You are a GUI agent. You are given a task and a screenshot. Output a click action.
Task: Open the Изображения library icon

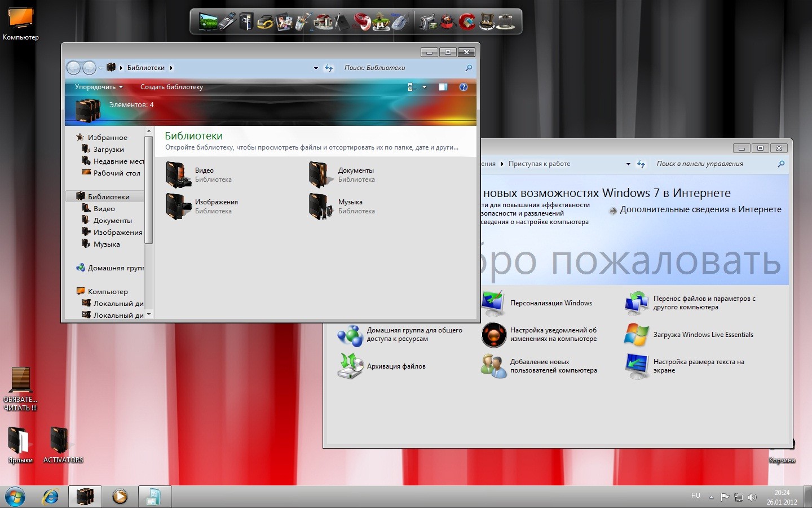point(179,206)
